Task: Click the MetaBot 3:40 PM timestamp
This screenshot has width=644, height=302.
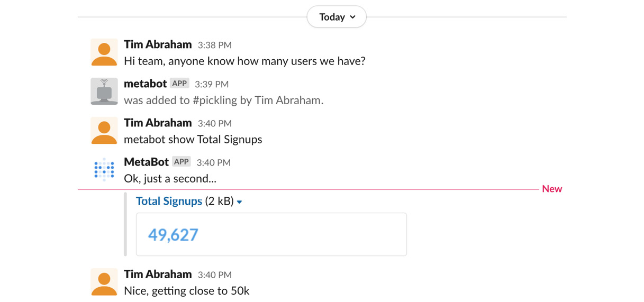Action: coord(214,163)
